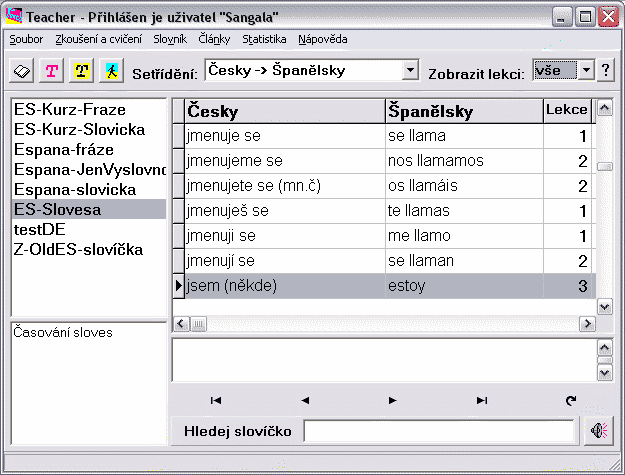Image resolution: width=625 pixels, height=475 pixels.
Task: Open the Články menu
Action: coord(214,39)
